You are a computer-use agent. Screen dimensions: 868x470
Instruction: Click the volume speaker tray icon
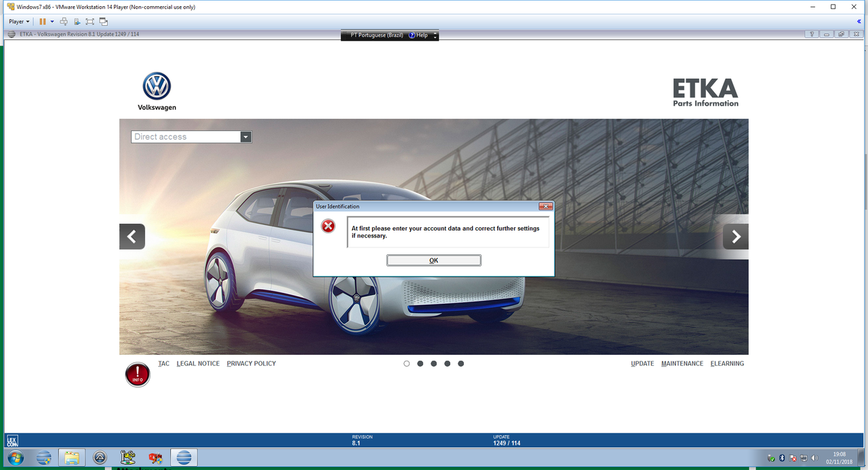[814, 458]
